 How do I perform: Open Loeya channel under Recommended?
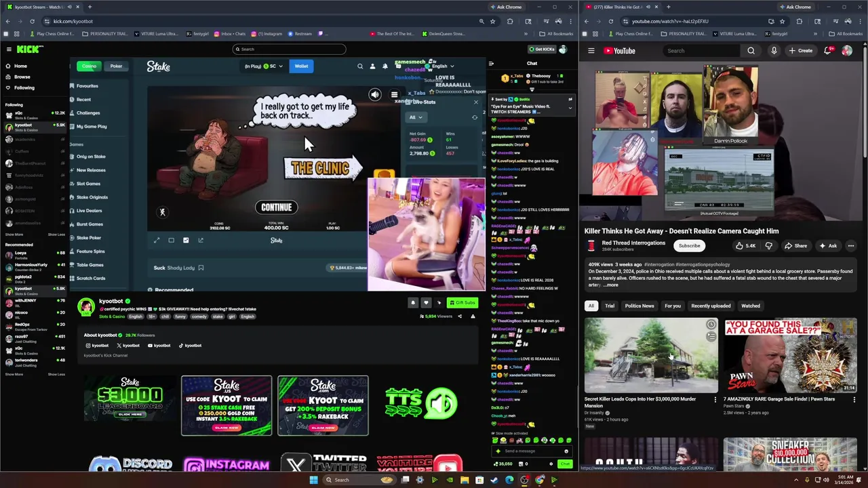34,254
